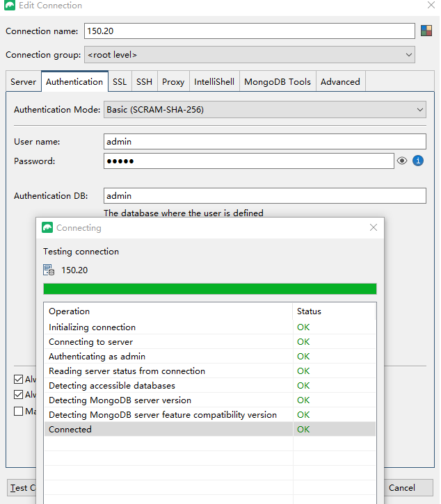Open the Proxy tab
The height and width of the screenshot is (504, 441).
tap(173, 81)
